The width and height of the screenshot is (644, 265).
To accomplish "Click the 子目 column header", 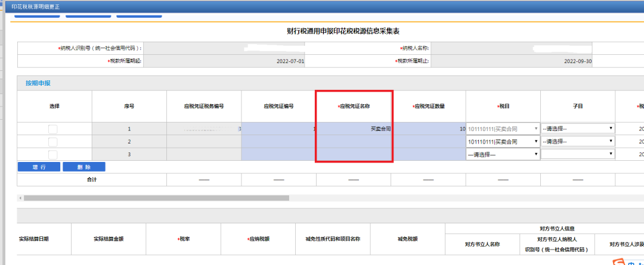I will coord(578,106).
